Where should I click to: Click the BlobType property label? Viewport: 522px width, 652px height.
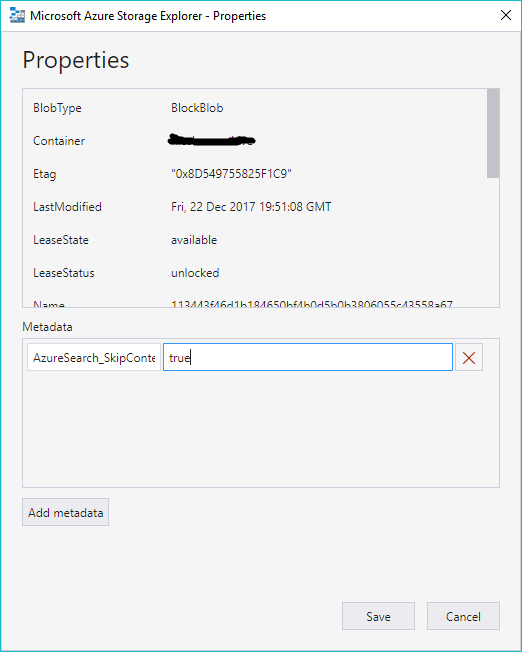click(57, 108)
